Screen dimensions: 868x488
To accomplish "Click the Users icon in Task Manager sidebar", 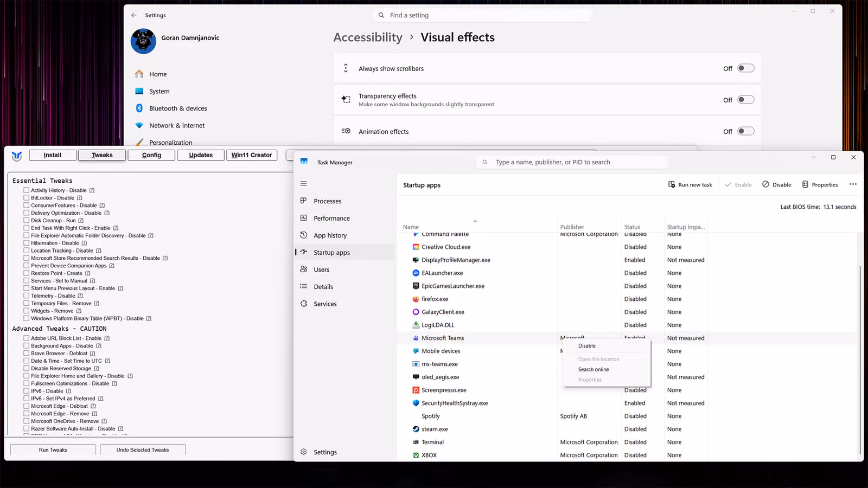I will 304,269.
